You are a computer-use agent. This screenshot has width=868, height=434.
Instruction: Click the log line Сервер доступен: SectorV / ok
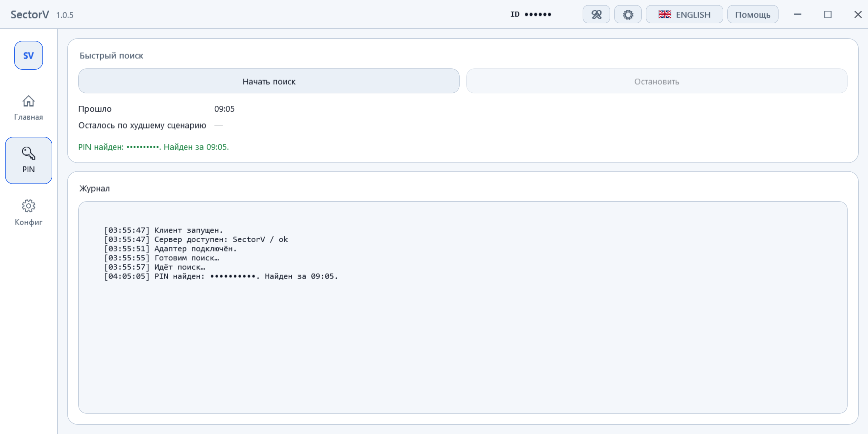click(x=196, y=239)
